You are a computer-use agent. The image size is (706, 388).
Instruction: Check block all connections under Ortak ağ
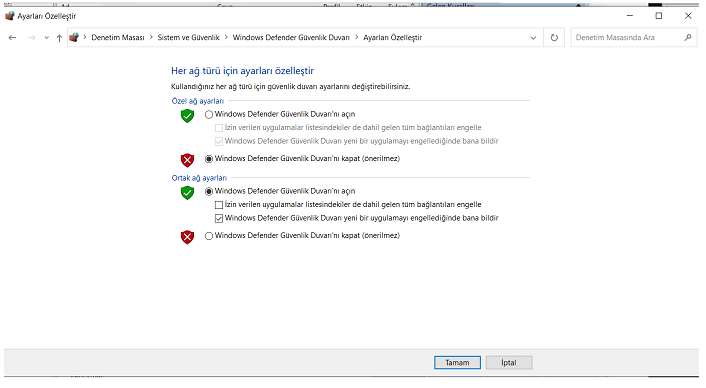219,205
